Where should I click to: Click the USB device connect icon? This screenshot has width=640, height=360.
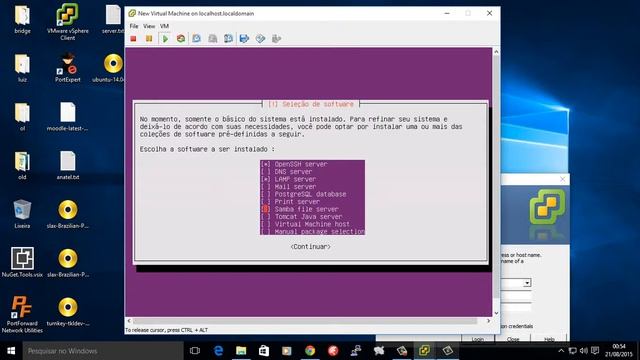click(276, 39)
